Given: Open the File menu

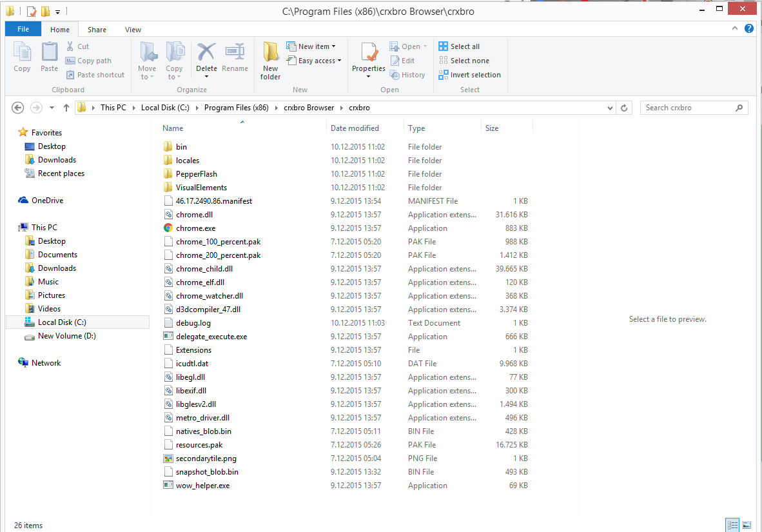Looking at the screenshot, I should coord(23,30).
